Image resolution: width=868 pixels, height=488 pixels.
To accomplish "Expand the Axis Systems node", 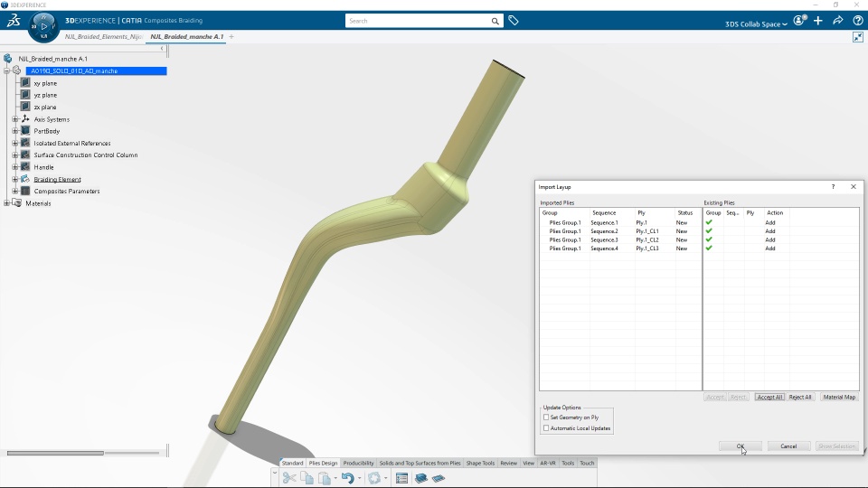I will [x=15, y=119].
